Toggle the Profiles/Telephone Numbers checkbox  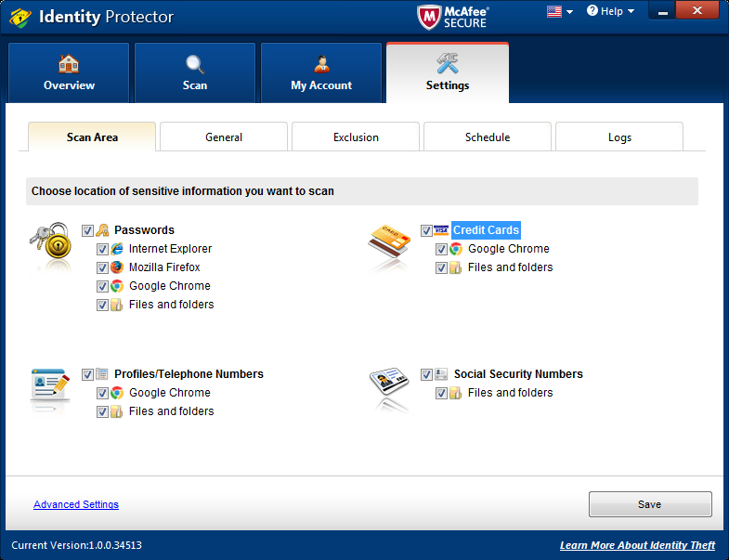point(87,374)
